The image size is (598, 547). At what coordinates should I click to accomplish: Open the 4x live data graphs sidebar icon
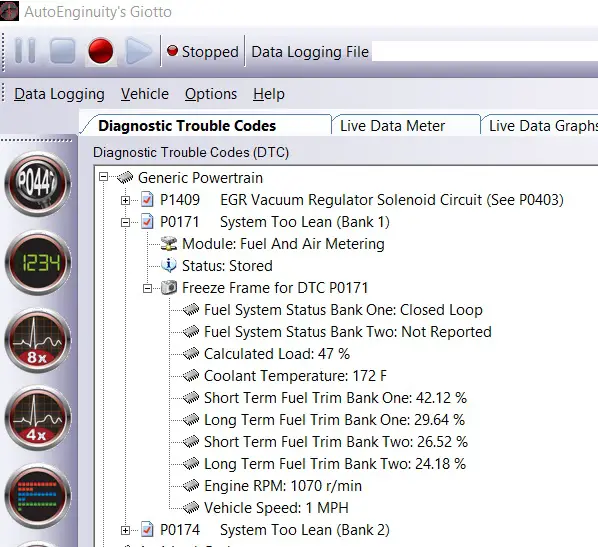(37, 418)
